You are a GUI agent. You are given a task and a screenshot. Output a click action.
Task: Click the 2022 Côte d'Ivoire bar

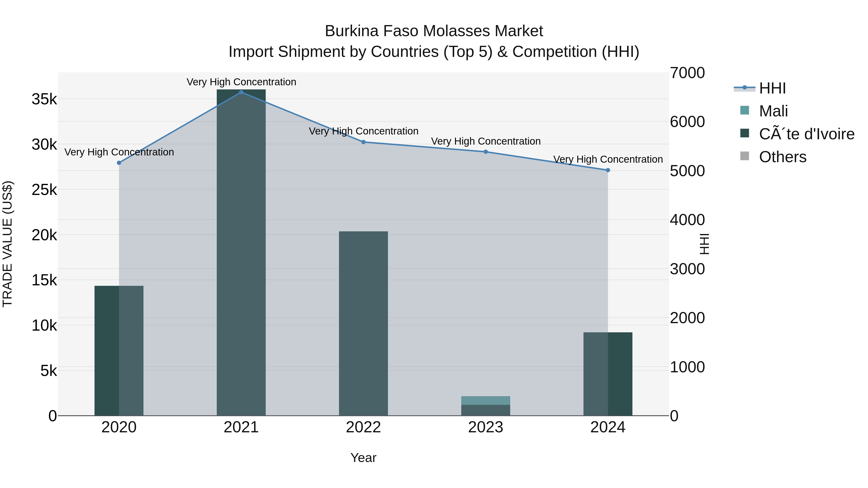point(364,323)
